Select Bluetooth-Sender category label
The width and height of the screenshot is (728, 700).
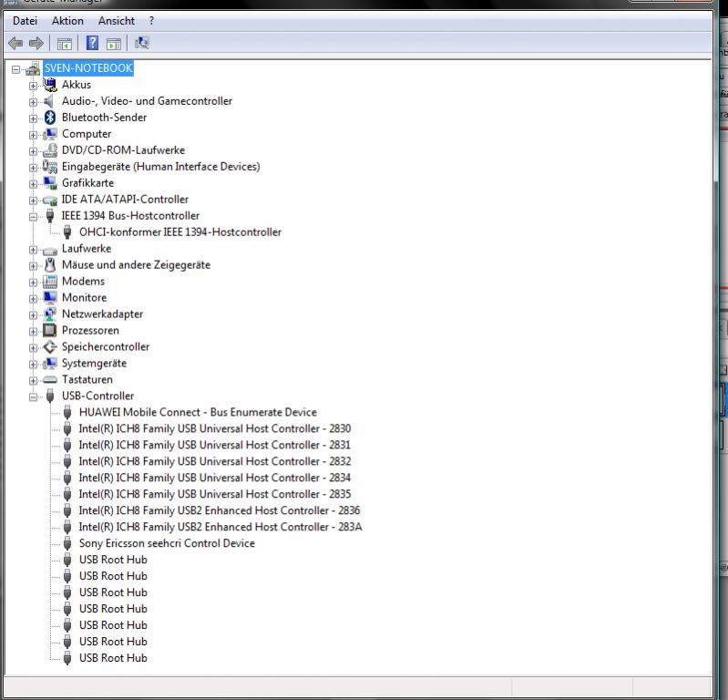point(105,118)
